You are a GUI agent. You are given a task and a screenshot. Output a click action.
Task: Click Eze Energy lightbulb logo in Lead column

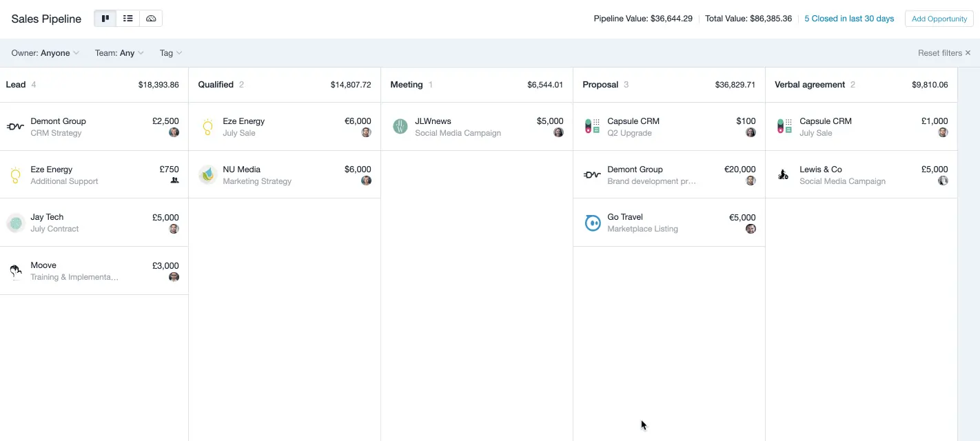15,175
